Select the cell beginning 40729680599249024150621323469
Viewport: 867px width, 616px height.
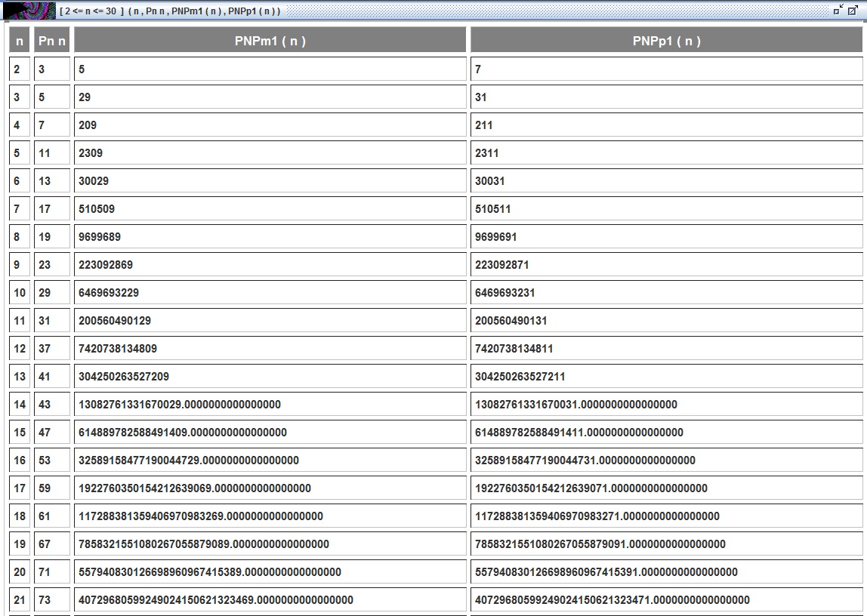pos(270,599)
